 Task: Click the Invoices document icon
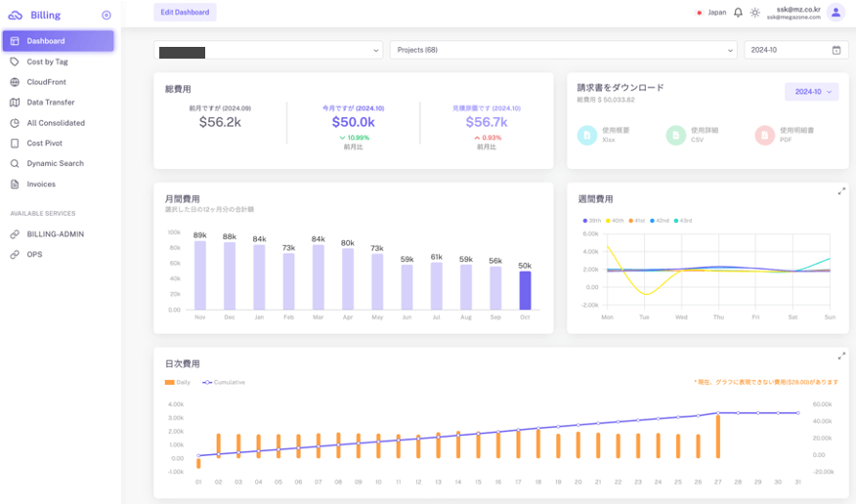click(x=15, y=184)
